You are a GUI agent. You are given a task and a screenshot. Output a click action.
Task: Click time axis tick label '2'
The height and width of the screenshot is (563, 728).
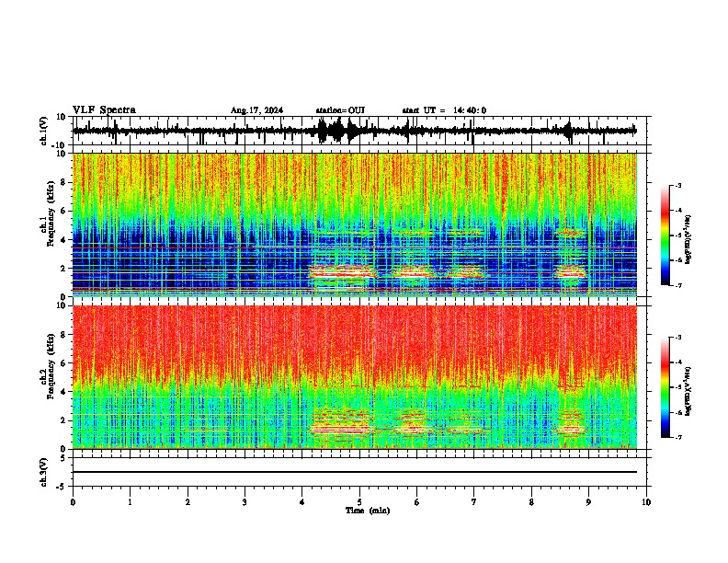click(188, 502)
